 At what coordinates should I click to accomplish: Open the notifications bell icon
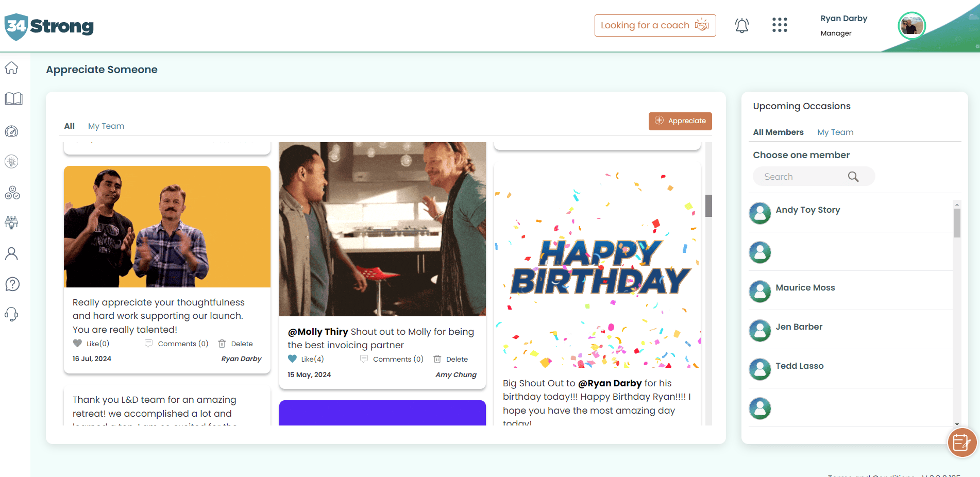pyautogui.click(x=741, y=25)
